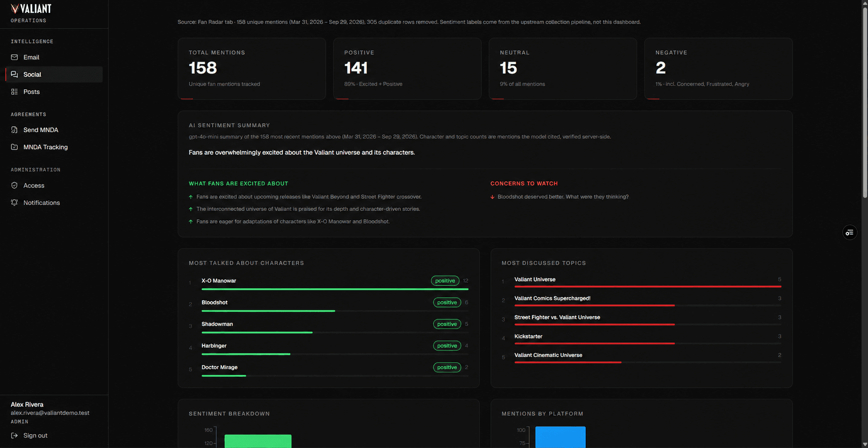Viewport: 868px width, 448px height.
Task: Click the Social chat bubbles icon
Action: coord(14,74)
